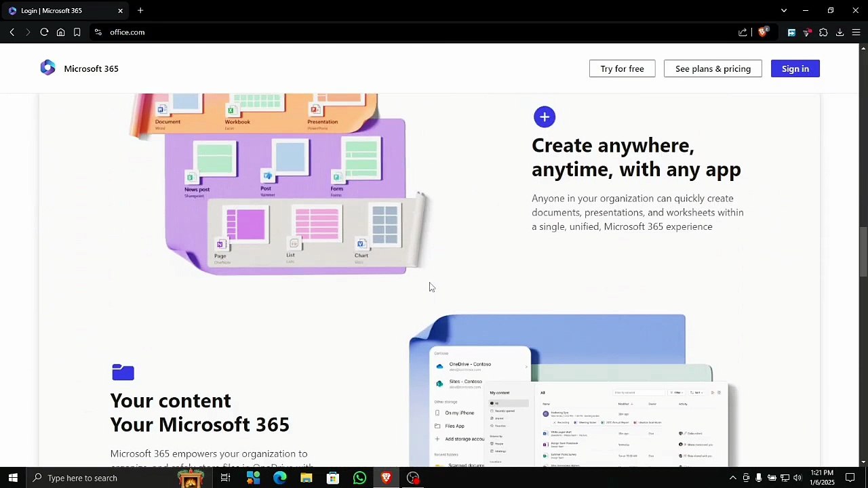
Task: Click the Try for free button
Action: point(622,68)
